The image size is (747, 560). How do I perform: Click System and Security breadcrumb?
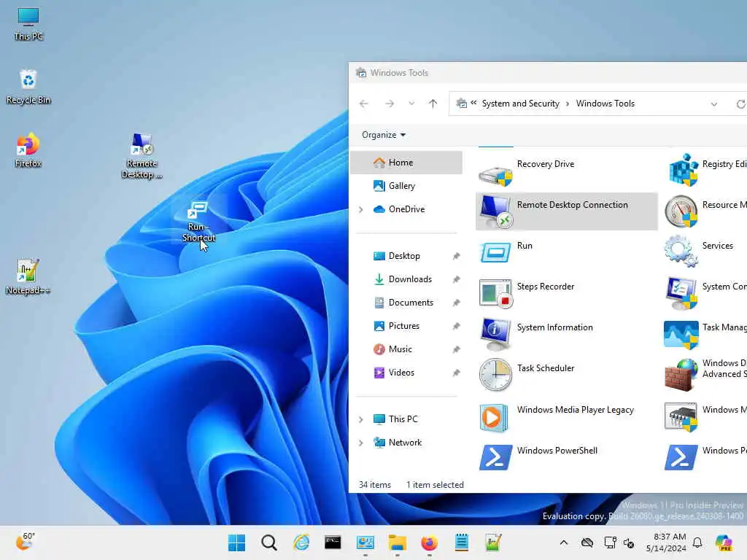tap(520, 104)
